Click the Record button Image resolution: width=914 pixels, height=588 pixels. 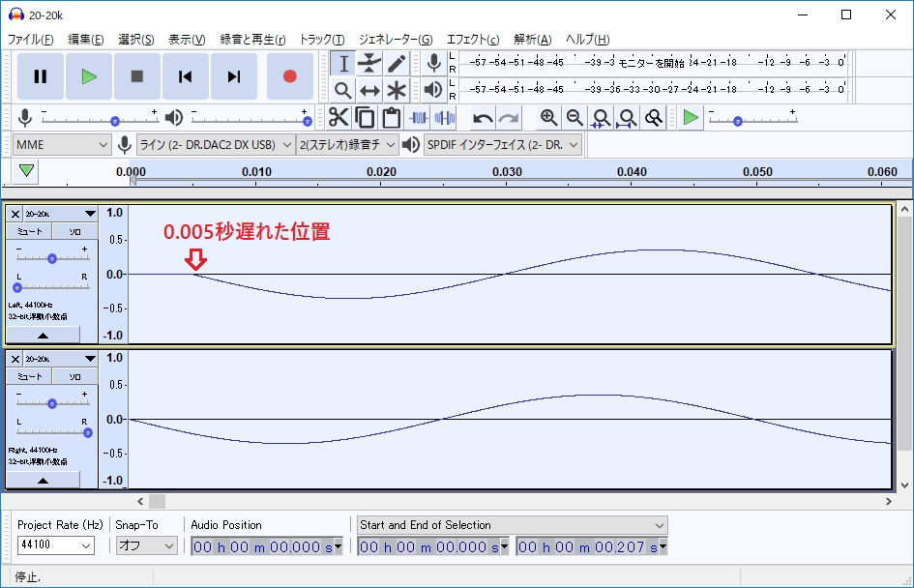click(289, 76)
